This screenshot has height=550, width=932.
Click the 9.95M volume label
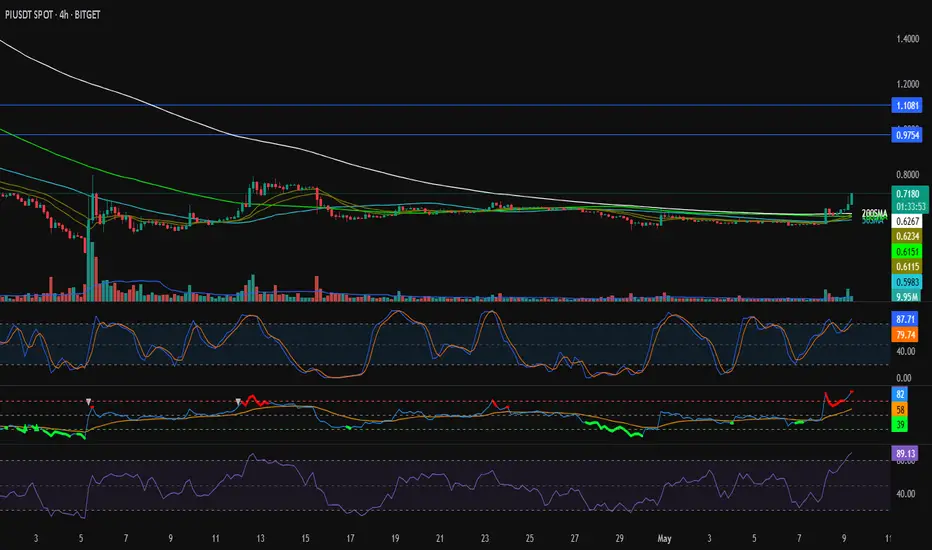pos(907,296)
